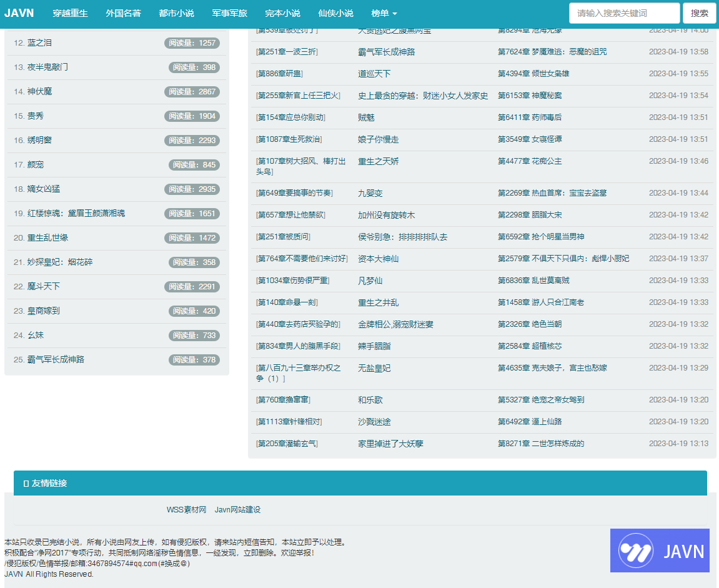Open ranked novel 嫡女凶猛
The height and width of the screenshot is (588, 719).
[x=44, y=189]
